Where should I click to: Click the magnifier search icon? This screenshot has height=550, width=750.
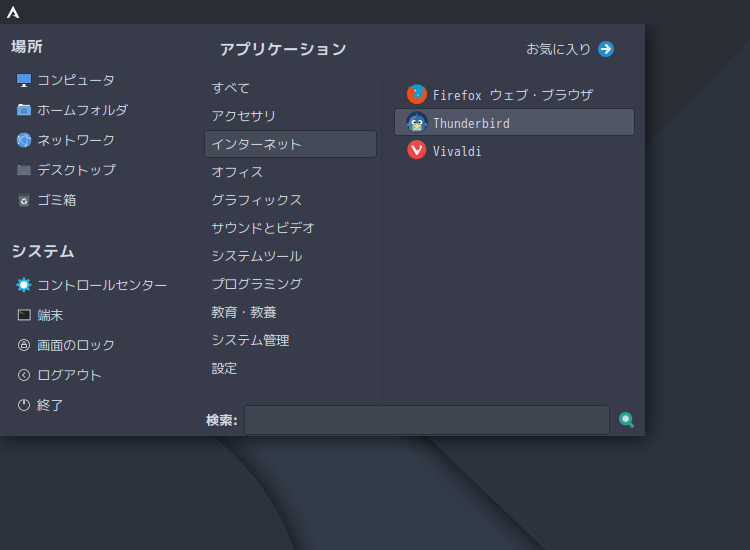coord(626,420)
